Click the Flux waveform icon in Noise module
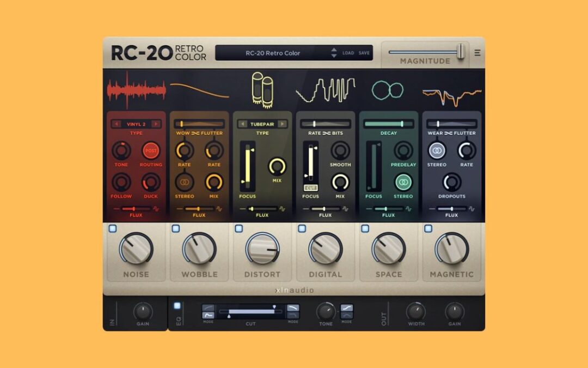This screenshot has width=588, height=368. click(x=156, y=209)
